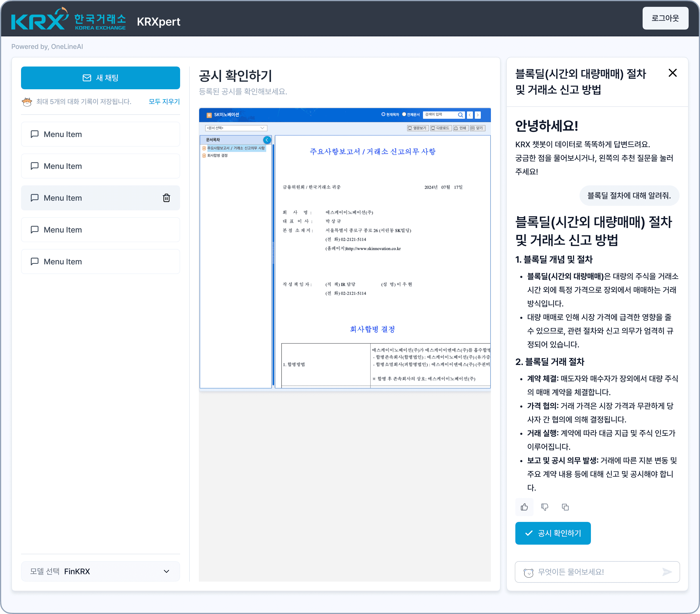Image resolution: width=700 pixels, height=614 pixels.
Task: Close the block deal chat panel
Action: (x=672, y=73)
